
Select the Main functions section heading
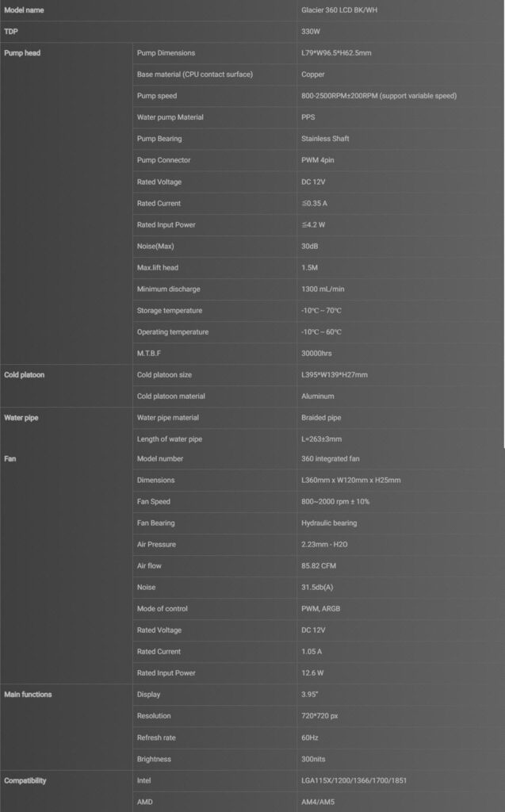click(x=28, y=695)
